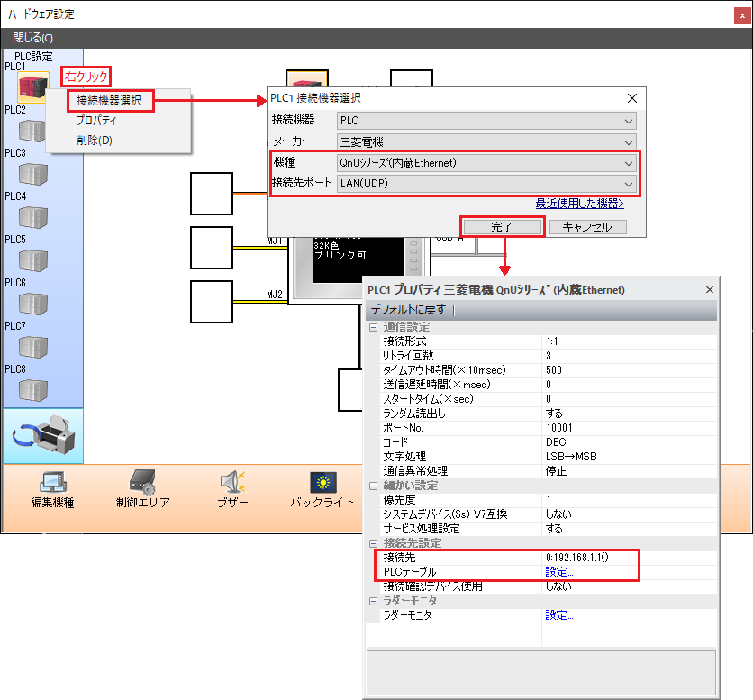This screenshot has height=700, width=753.
Task: Select the PLC8 device icon
Action: tap(32, 389)
